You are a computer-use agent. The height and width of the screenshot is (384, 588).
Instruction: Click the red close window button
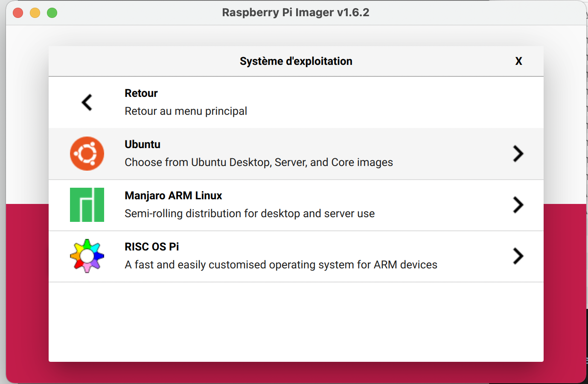coord(18,13)
